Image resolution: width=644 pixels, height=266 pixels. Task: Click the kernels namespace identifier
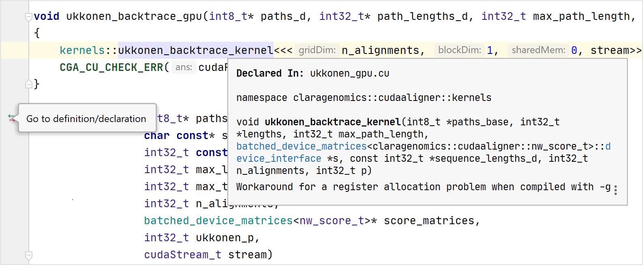(82, 50)
